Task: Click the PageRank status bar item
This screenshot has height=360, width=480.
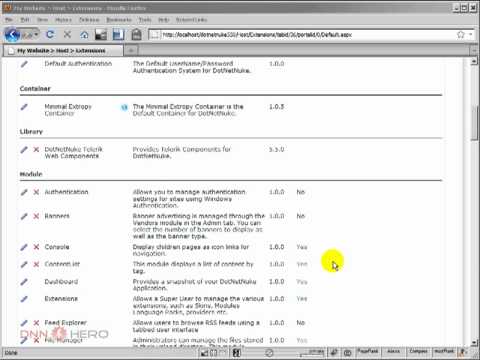Action: click(x=368, y=351)
